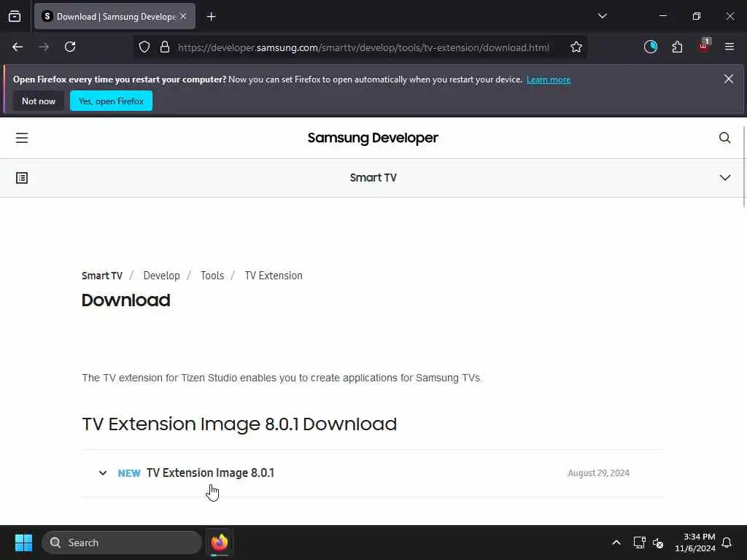Open the tracking protection shield icon
747x560 pixels.
point(144,47)
